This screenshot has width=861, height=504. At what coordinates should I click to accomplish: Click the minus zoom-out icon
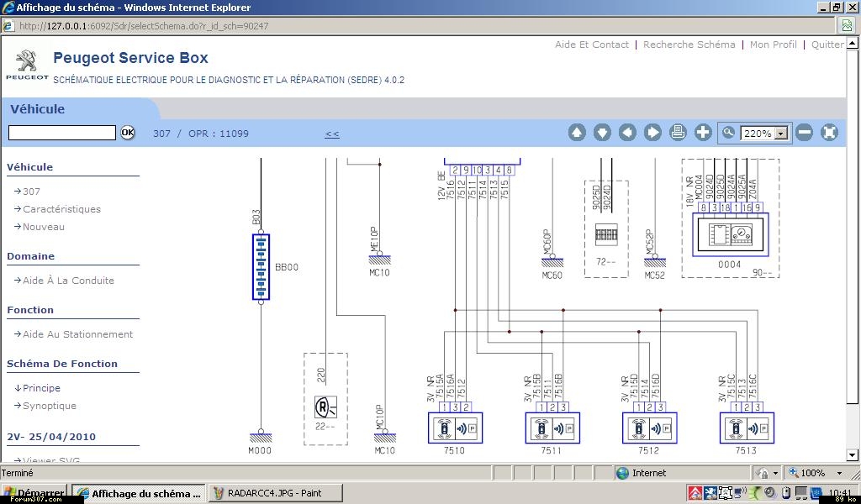805,133
